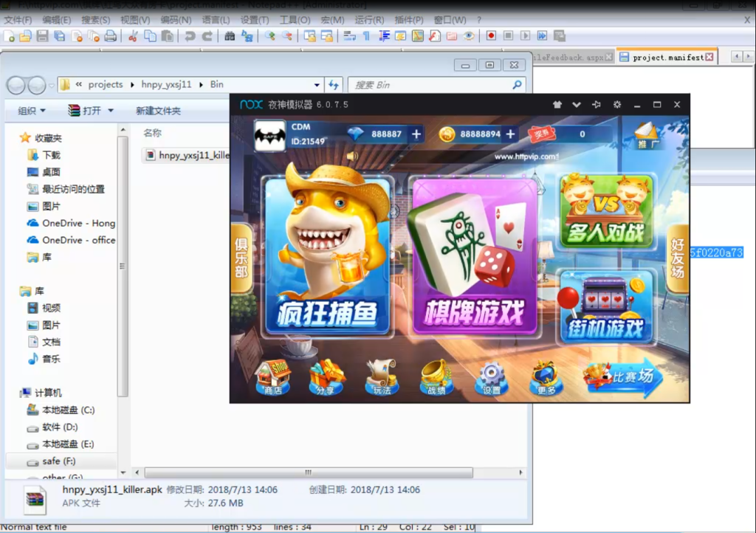Viewport: 756px width, 533px height.
Task: Click 新建文件夹 button in Explorer
Action: (x=158, y=111)
